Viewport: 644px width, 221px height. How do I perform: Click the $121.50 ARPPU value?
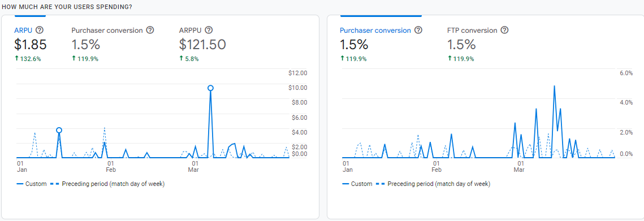(202, 44)
